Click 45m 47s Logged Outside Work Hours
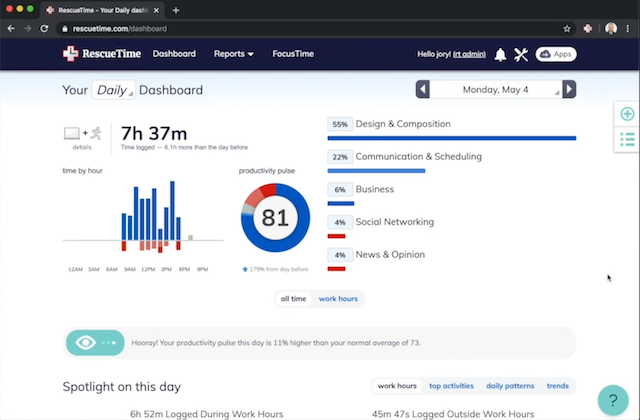 [x=453, y=414]
